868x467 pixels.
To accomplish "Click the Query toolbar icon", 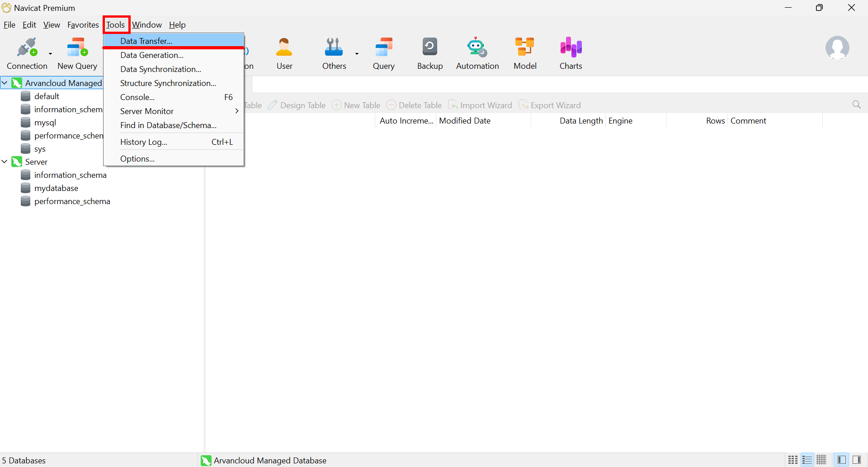I will [383, 53].
